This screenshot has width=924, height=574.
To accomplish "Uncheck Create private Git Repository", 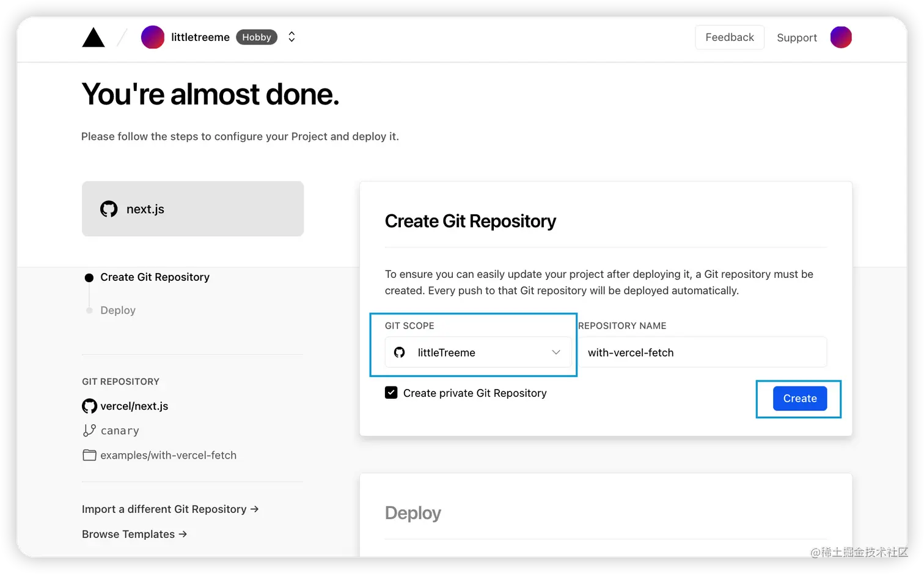I will point(391,393).
